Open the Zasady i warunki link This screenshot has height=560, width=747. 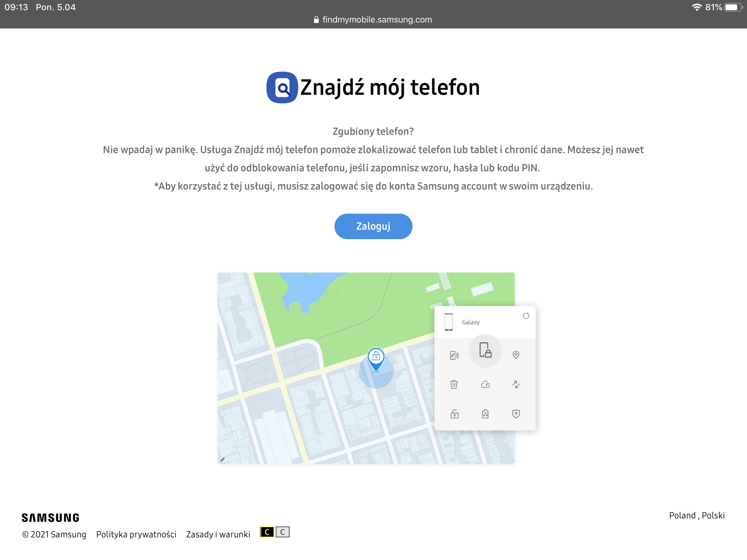point(218,534)
